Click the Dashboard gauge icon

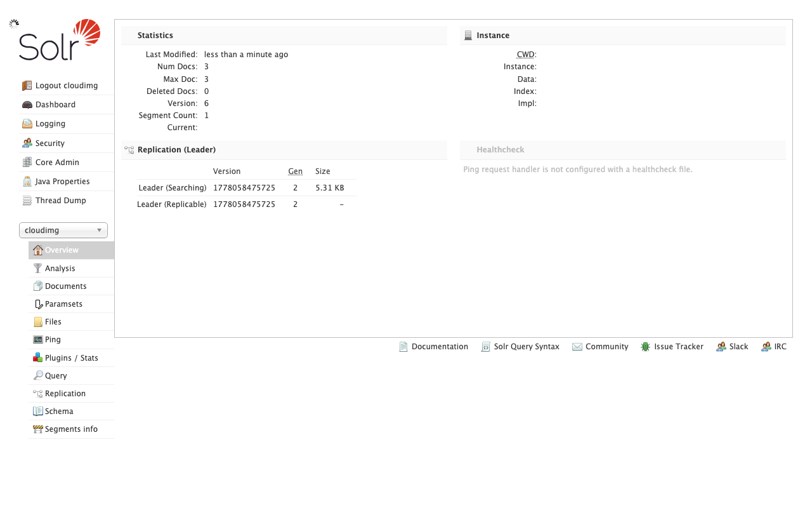[27, 105]
